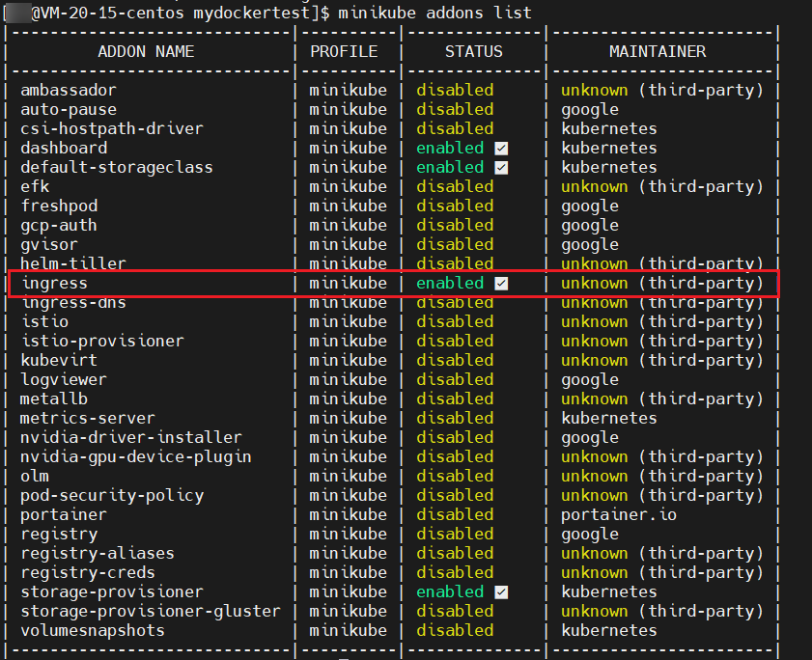Image resolution: width=812 pixels, height=660 pixels.
Task: Click the 'istio' addon name
Action: coord(44,322)
